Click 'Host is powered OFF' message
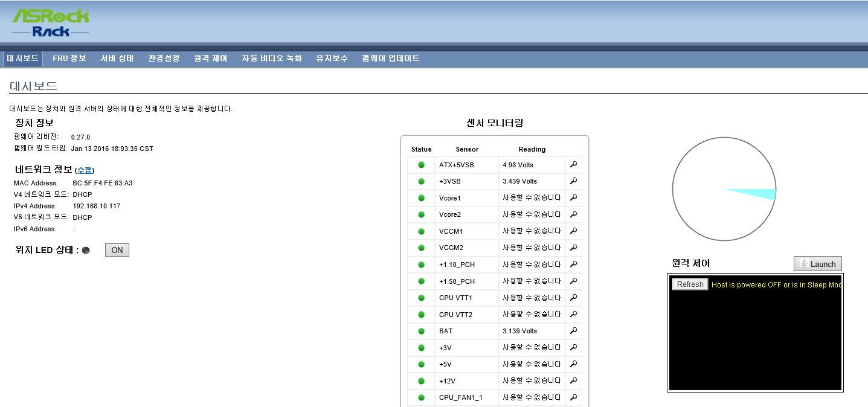Screen dimensions: 868x407 point(776,284)
